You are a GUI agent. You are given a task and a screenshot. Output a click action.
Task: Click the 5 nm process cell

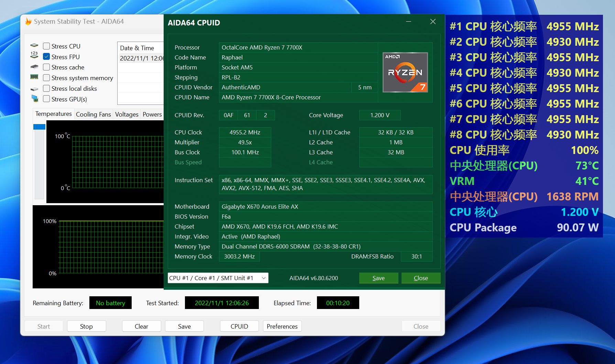coord(365,87)
